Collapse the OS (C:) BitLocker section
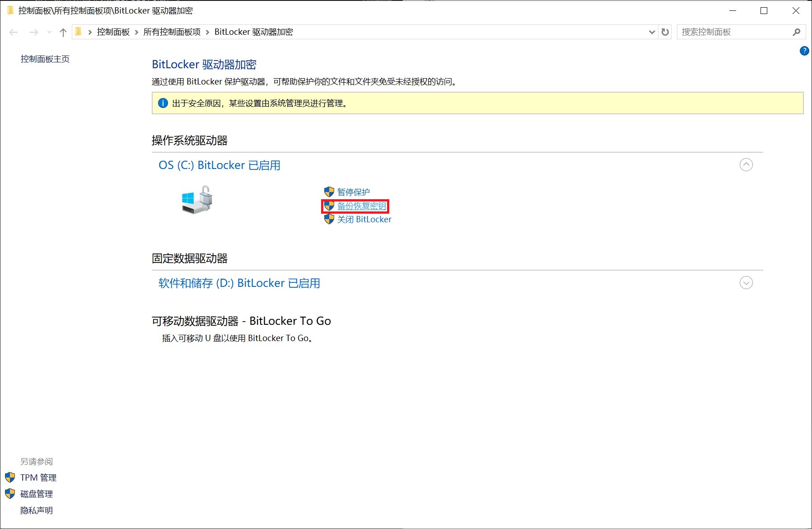Screen dimensions: 812x529 (746, 165)
